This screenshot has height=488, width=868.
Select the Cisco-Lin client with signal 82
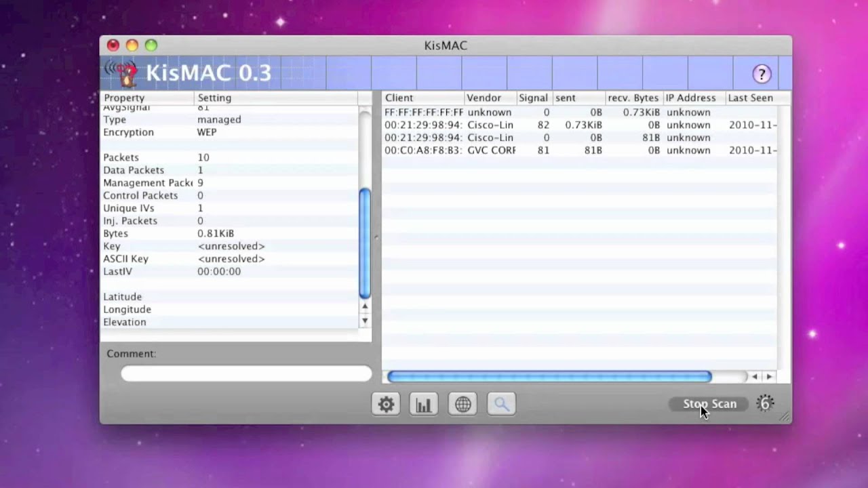[579, 125]
